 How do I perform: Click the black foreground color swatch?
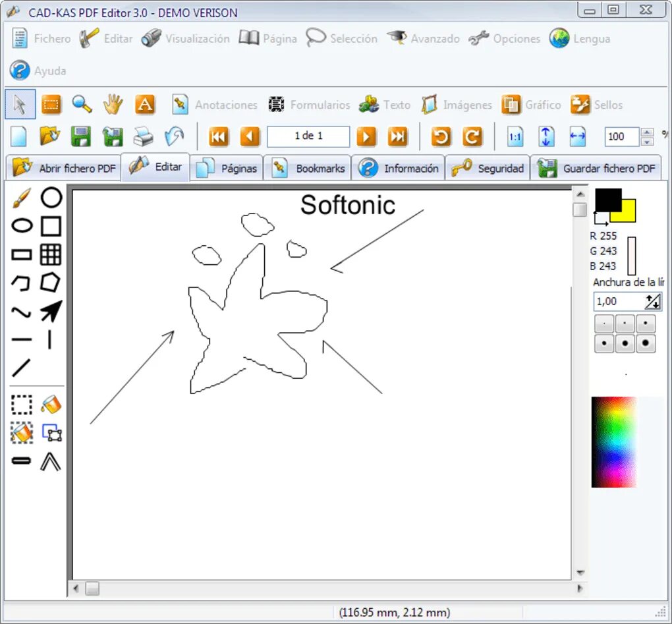coord(608,200)
